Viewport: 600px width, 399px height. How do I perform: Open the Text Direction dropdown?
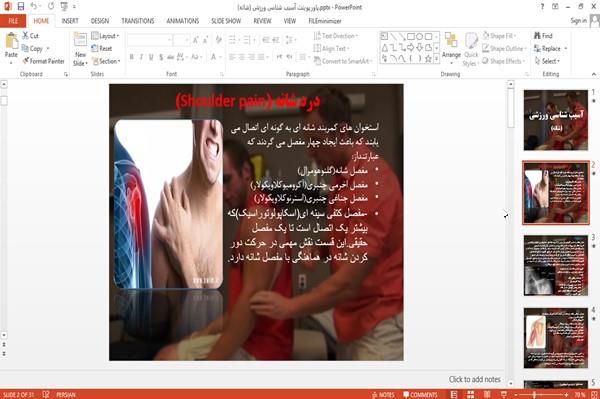click(x=336, y=36)
